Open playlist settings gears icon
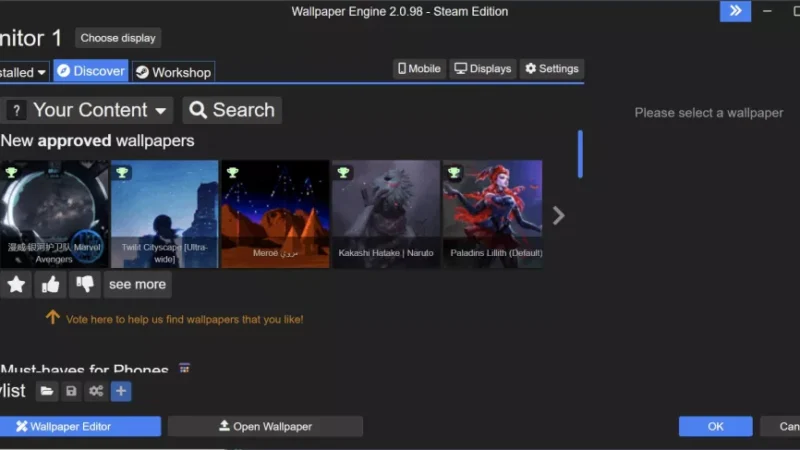This screenshot has width=800, height=450. coord(96,391)
